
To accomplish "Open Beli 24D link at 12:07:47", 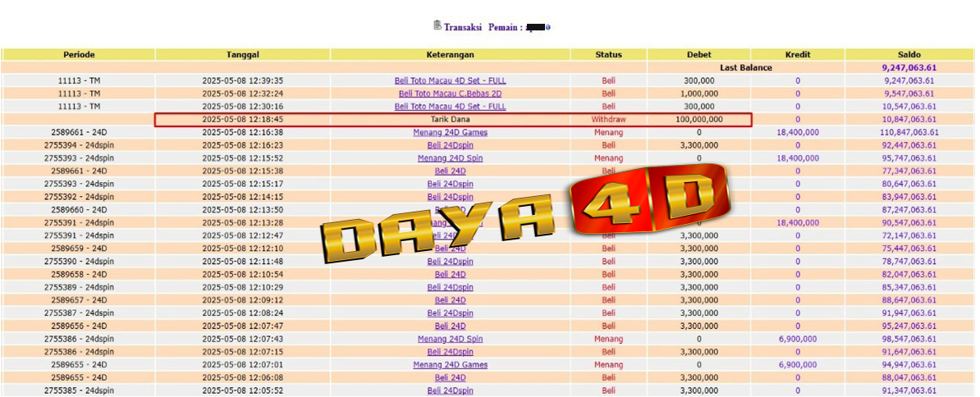I will click(x=450, y=326).
